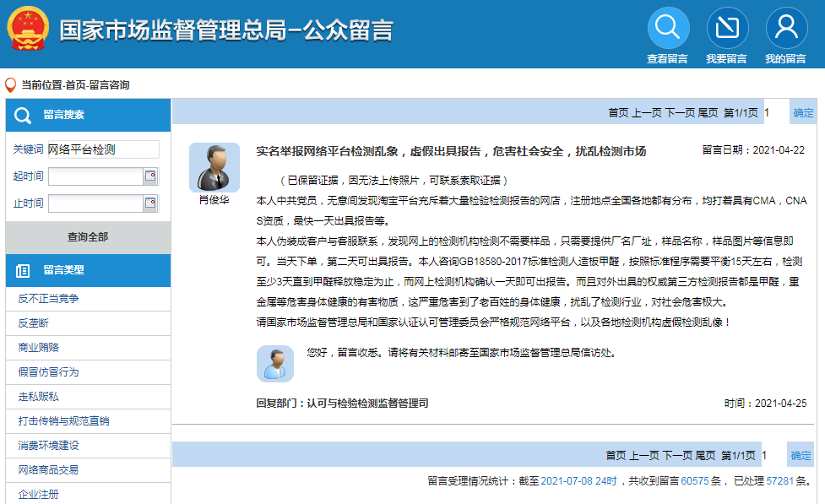This screenshot has height=504, width=825.
Task: Click the list icon beside 留言类型
Action: coord(23,270)
